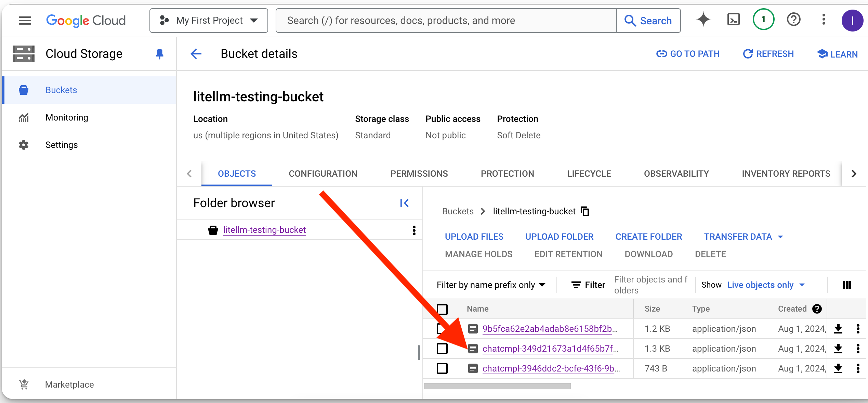Click the Gemini sparkle icon
This screenshot has width=868, height=403.
click(x=703, y=20)
